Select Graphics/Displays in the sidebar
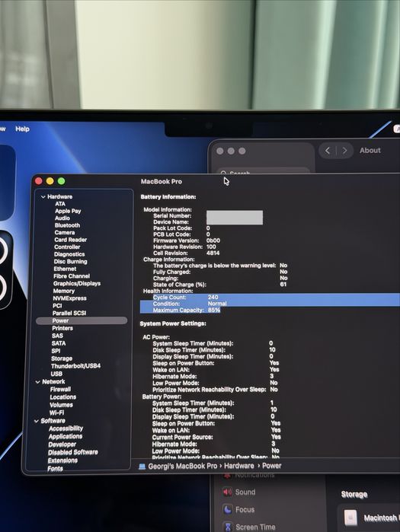This screenshot has width=400, height=532. pyautogui.click(x=77, y=284)
